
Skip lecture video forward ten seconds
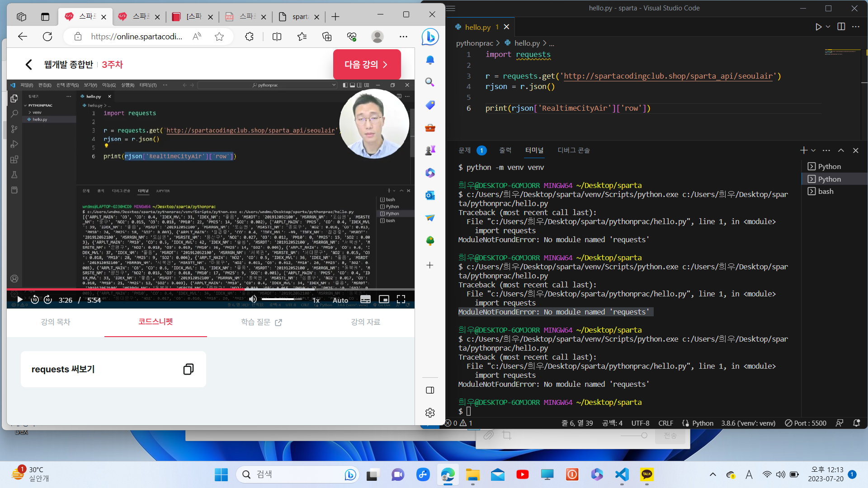(48, 300)
